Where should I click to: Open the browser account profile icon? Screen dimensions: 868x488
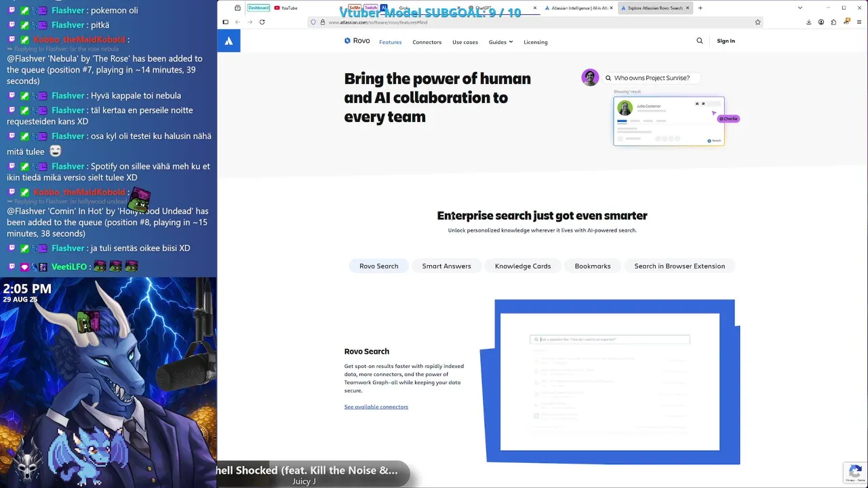pos(821,22)
